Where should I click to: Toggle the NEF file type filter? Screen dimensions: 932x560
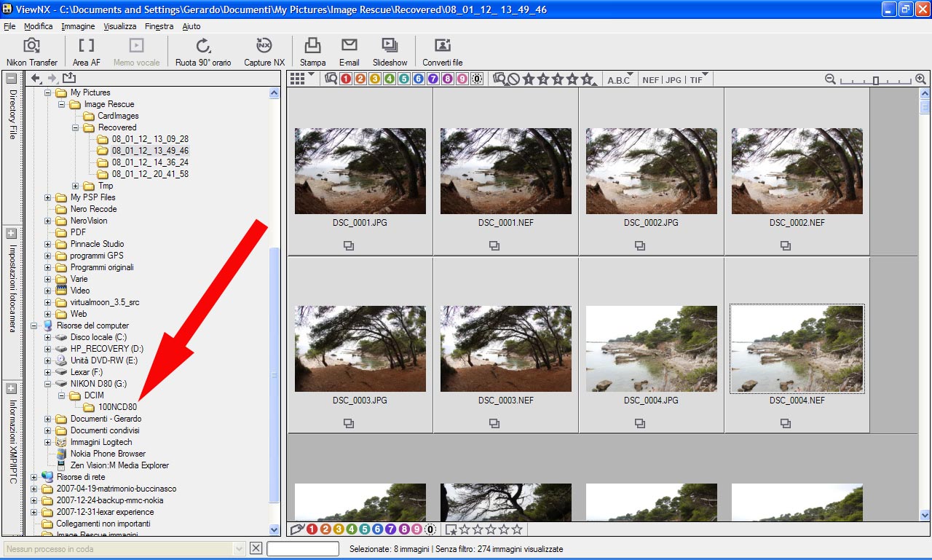pos(650,80)
